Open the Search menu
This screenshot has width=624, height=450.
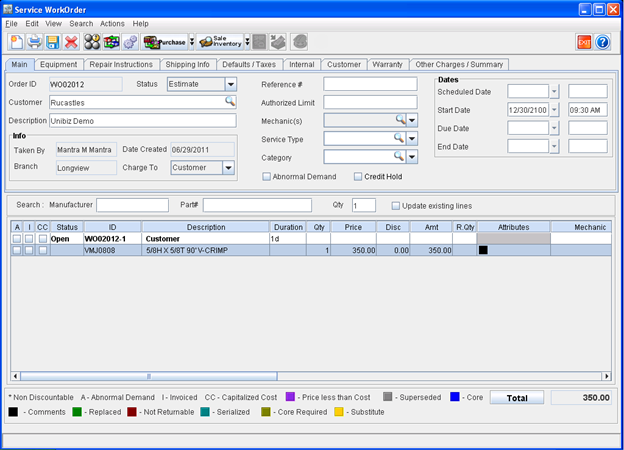pos(81,24)
